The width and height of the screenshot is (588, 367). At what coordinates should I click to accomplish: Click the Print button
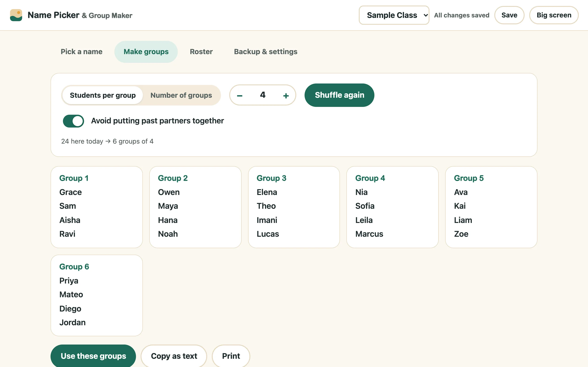231,356
